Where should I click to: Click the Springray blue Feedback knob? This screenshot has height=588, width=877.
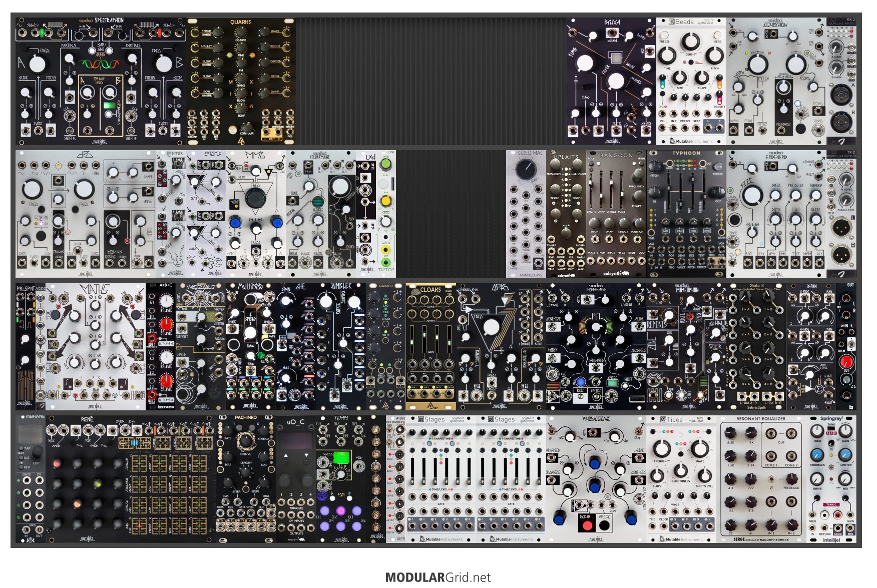pyautogui.click(x=817, y=454)
